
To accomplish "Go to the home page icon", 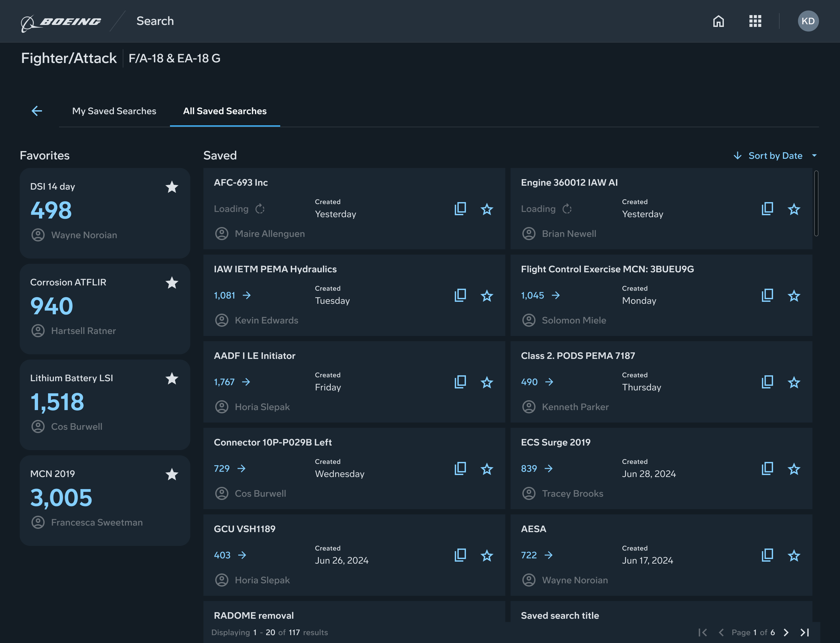I will pos(718,21).
